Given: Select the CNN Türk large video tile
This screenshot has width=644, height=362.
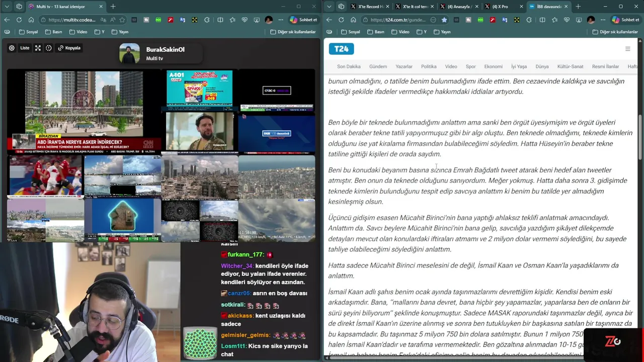Looking at the screenshot, I should [x=84, y=112].
